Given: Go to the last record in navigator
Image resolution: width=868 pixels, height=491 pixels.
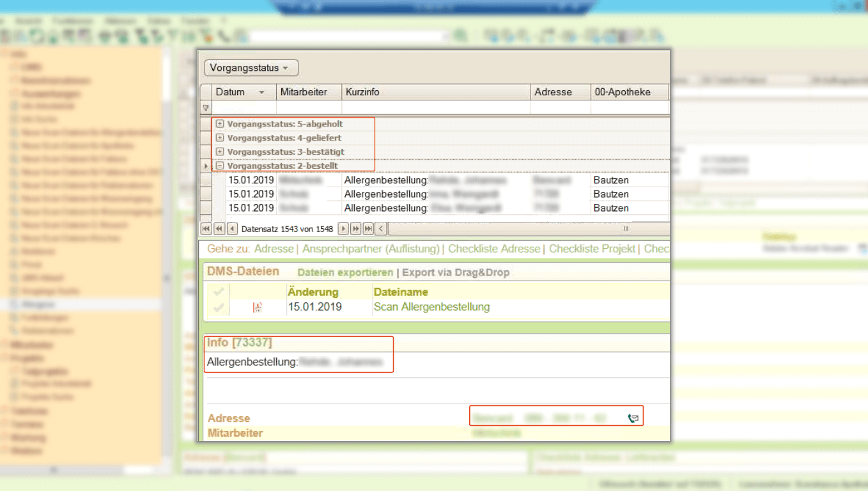Looking at the screenshot, I should pyautogui.click(x=368, y=228).
